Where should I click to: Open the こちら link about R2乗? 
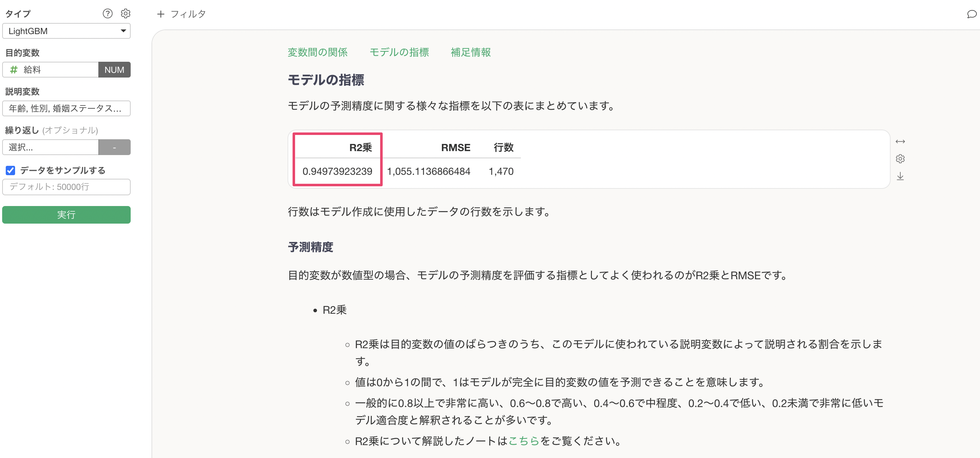tap(524, 441)
